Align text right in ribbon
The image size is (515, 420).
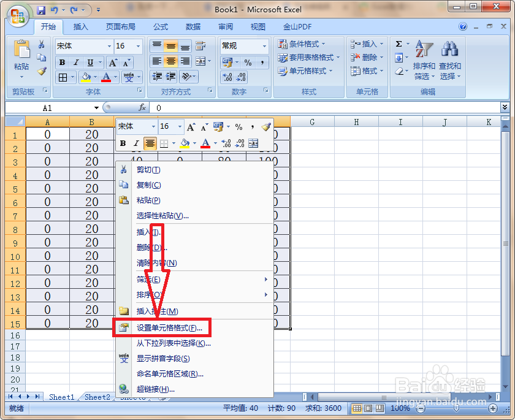coord(185,61)
